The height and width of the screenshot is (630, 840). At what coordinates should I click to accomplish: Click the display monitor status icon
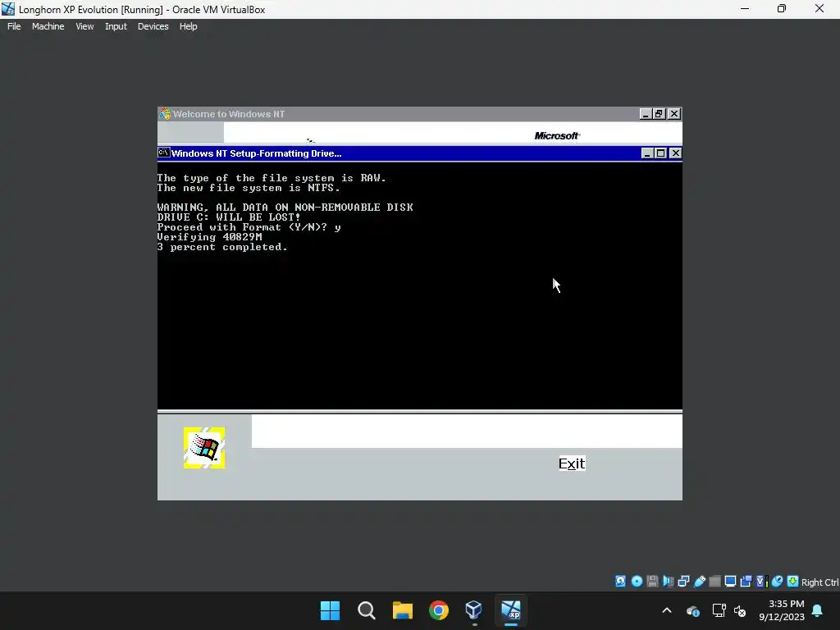pos(730,582)
